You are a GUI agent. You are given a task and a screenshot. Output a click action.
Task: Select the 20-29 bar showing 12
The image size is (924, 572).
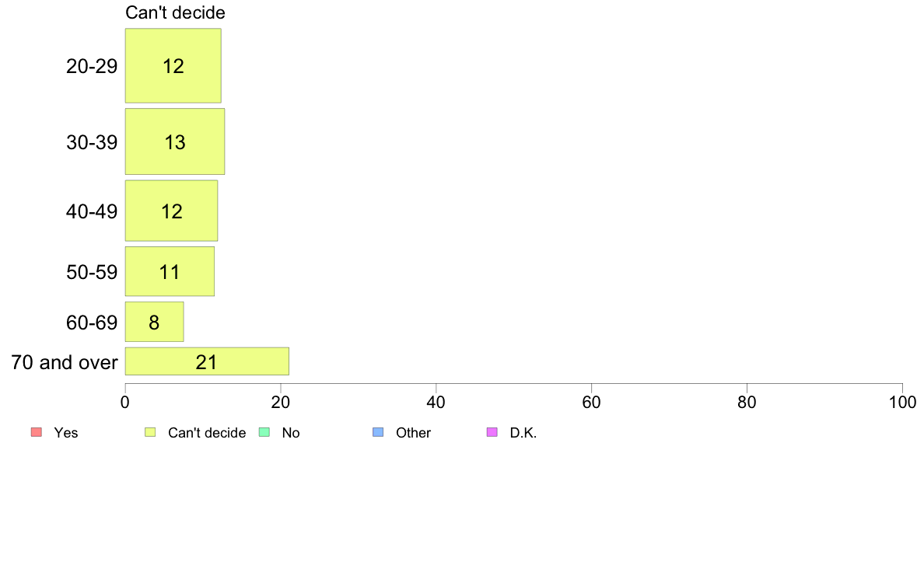point(173,65)
